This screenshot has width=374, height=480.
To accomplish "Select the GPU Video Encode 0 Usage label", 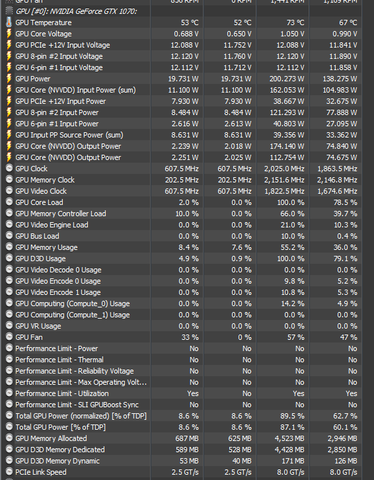I will tap(58, 281).
